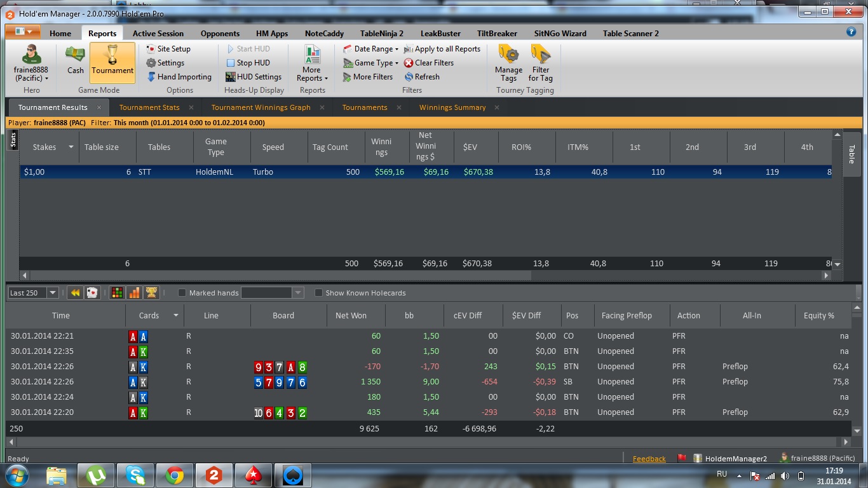Screen dimensions: 868x488
Task: Select the $1,00 STT Turbo results row
Action: tap(426, 172)
